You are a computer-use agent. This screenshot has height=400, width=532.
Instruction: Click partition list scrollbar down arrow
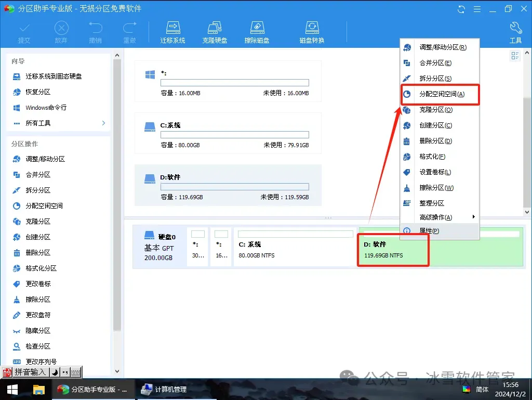[527, 212]
